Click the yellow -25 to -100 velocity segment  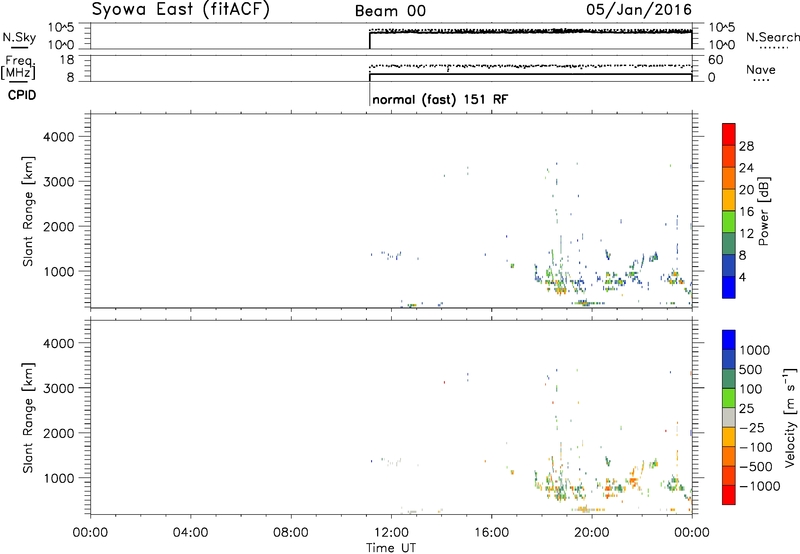pos(729,437)
